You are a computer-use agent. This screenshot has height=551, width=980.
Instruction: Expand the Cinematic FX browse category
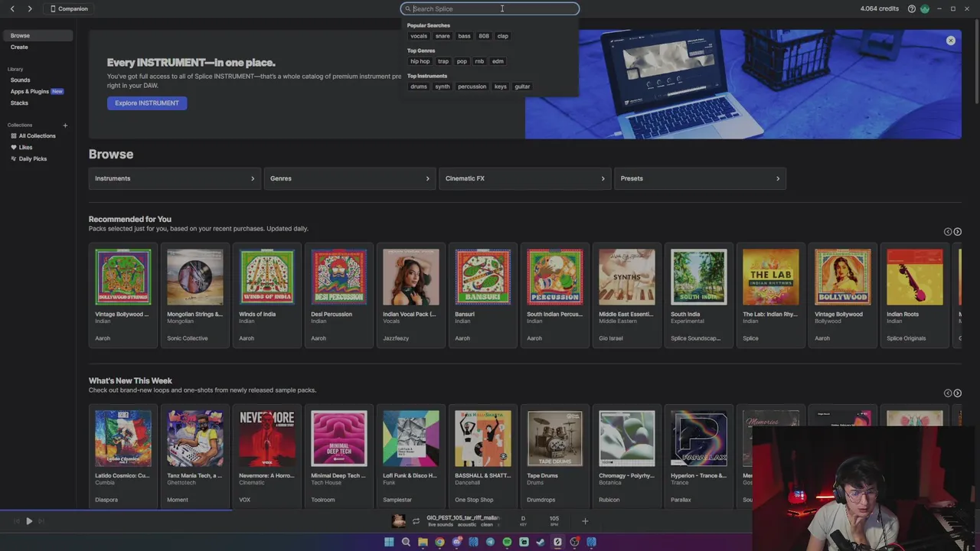click(525, 178)
